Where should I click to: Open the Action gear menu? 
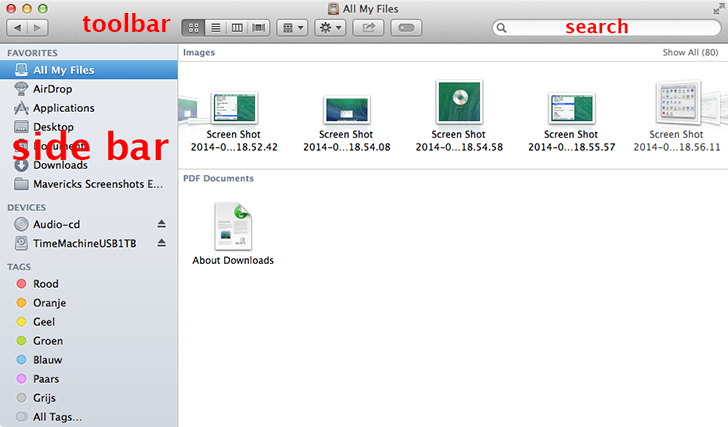331,28
